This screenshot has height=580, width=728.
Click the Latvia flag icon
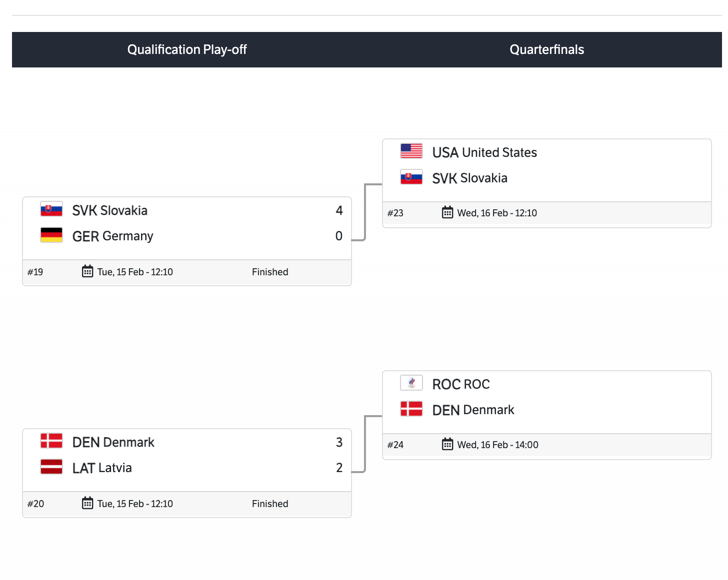click(51, 467)
